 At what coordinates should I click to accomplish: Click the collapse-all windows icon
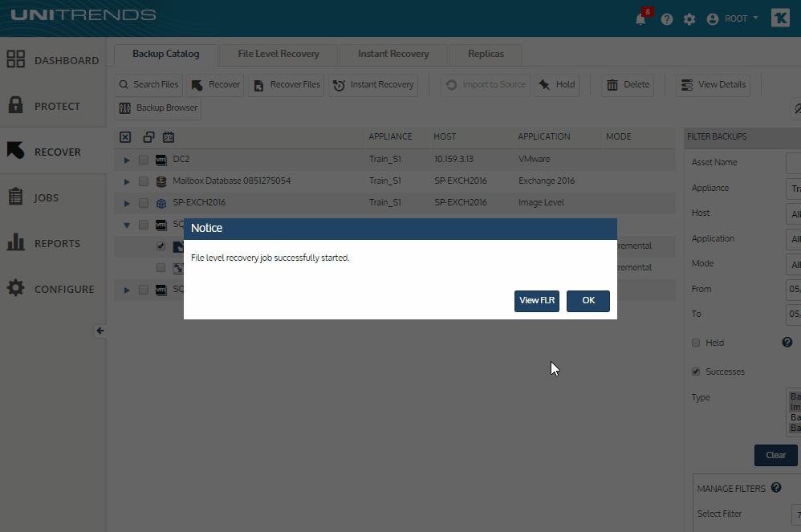click(148, 137)
